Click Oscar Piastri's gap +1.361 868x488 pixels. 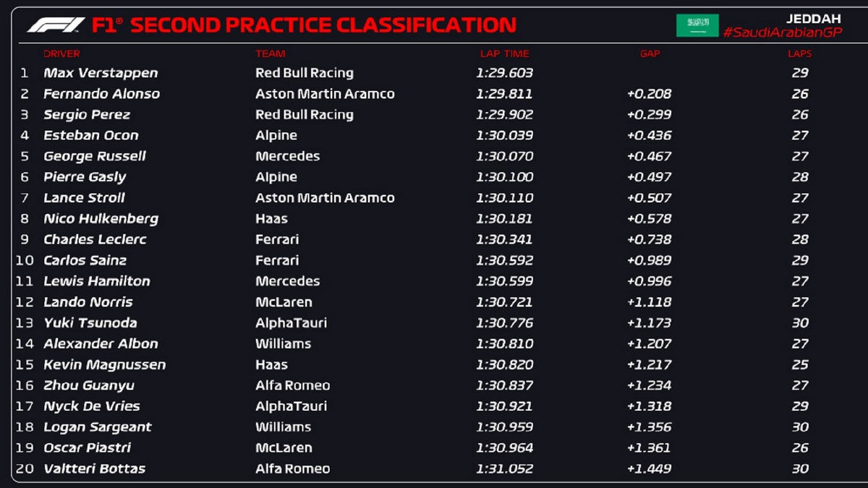click(649, 448)
